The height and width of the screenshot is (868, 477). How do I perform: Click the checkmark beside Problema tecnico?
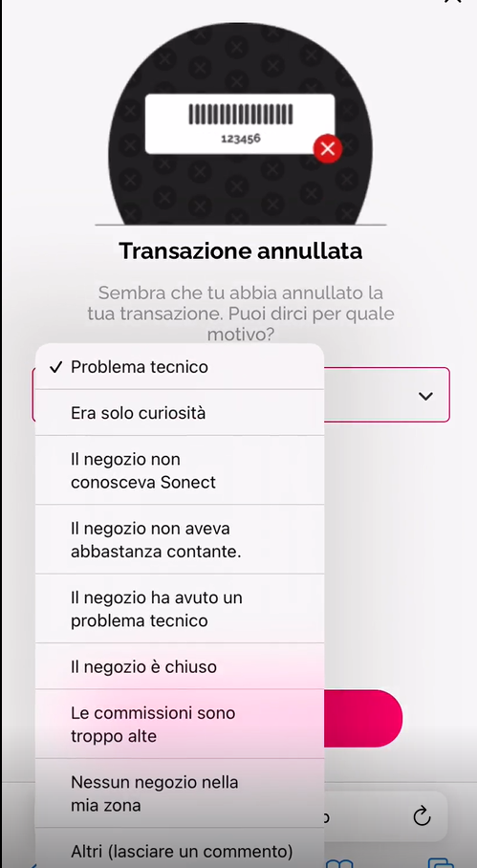pos(55,367)
